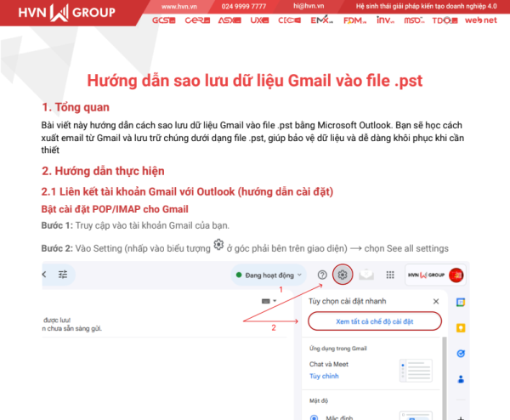The width and height of the screenshot is (510, 420).
Task: Click the 'Mật độ' section label
Action: (319, 400)
